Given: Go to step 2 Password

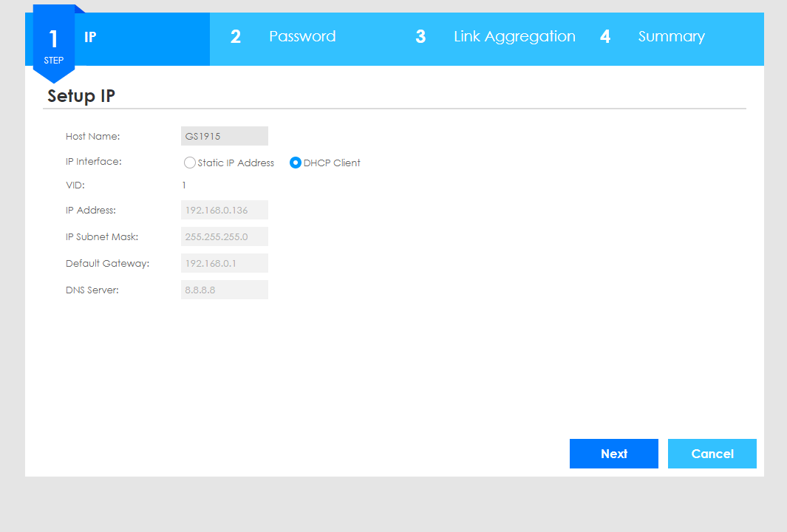Looking at the screenshot, I should coord(302,39).
